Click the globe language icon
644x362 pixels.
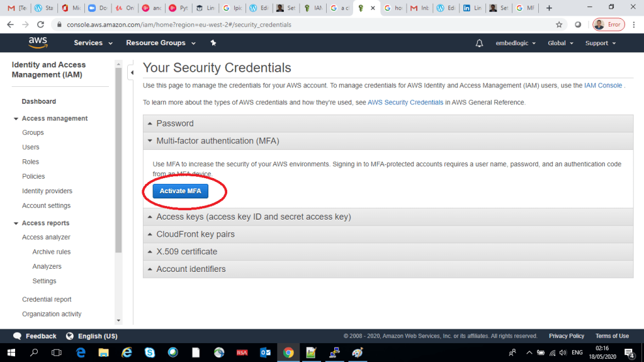tap(70, 336)
